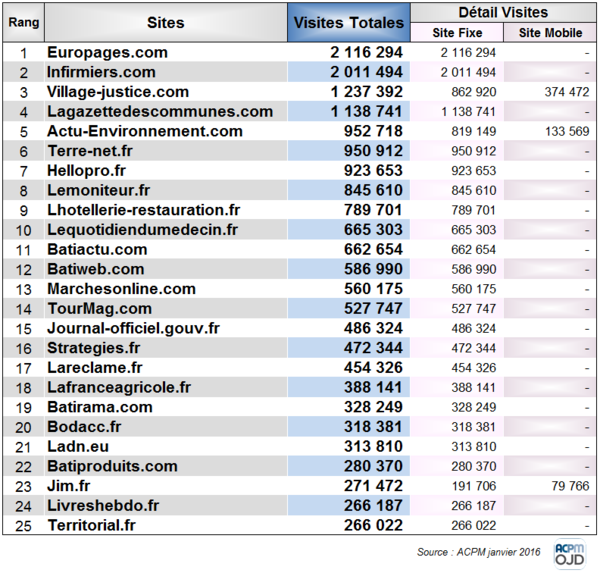The image size is (600, 573).
Task: Click the Site Fixe value 845 610
Action: tap(474, 191)
